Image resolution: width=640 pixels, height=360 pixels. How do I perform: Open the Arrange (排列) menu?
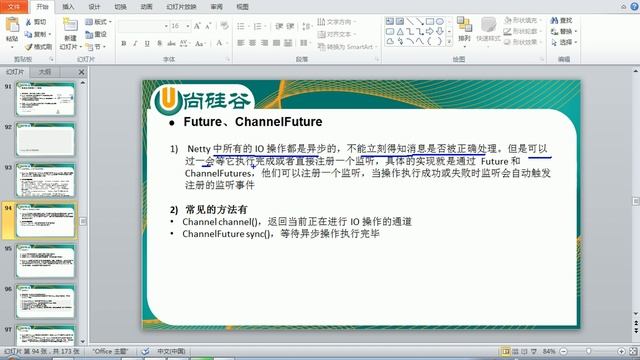click(464, 31)
